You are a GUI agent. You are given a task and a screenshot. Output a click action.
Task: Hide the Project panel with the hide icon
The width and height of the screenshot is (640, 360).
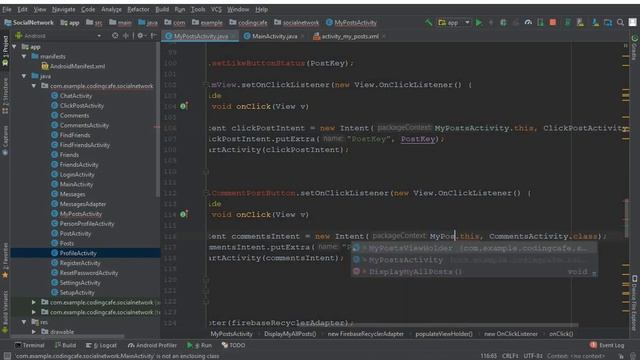click(x=153, y=36)
